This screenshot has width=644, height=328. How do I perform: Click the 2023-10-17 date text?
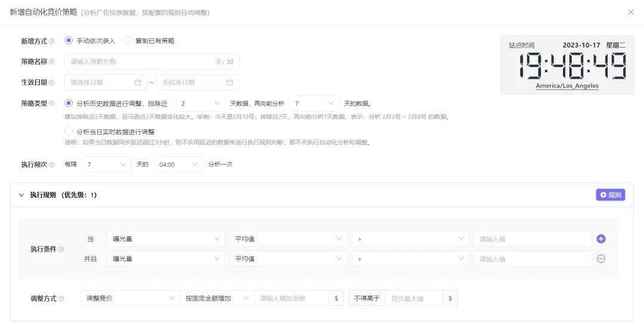[x=581, y=45]
